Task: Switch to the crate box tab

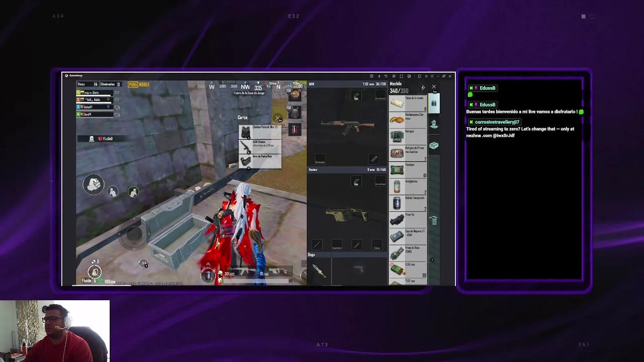Action: pos(434,146)
